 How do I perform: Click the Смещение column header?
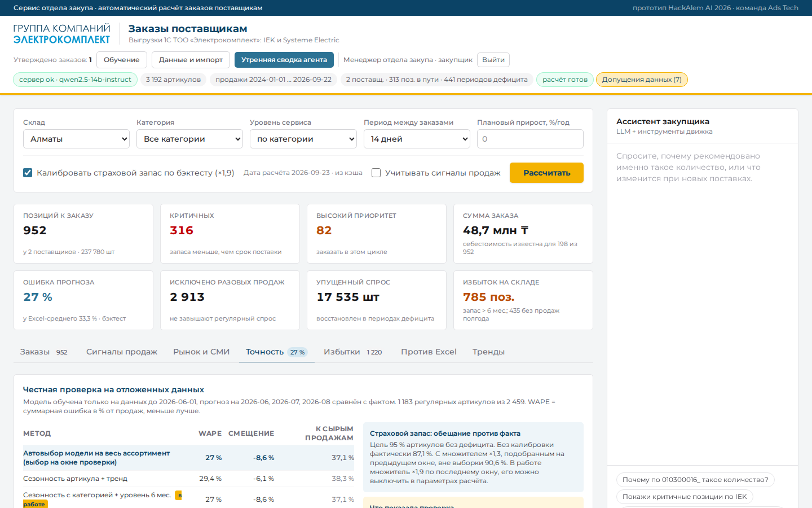click(x=251, y=433)
